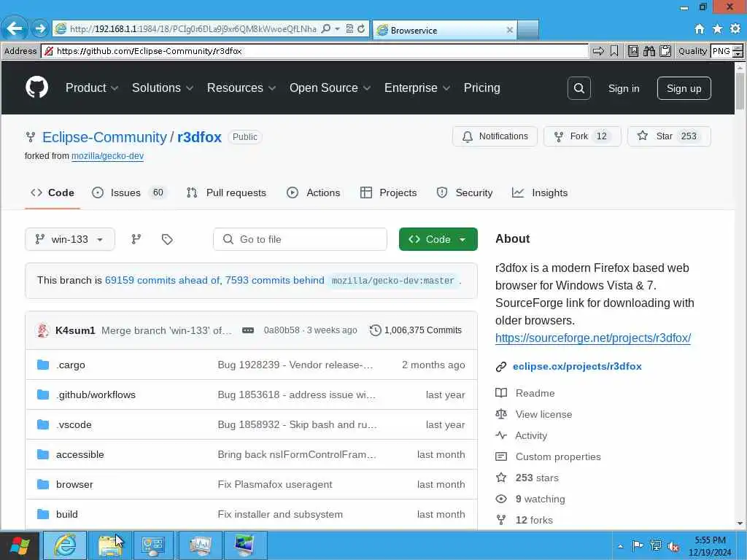This screenshot has width=747, height=560.
Task: Open File Explorer in the taskbar
Action: click(110, 545)
